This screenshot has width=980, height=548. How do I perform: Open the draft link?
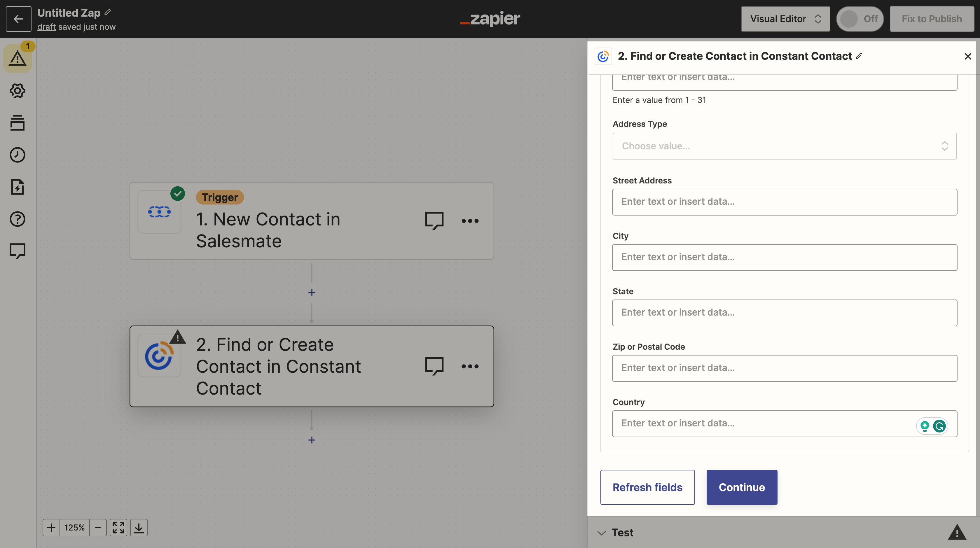[x=46, y=27]
